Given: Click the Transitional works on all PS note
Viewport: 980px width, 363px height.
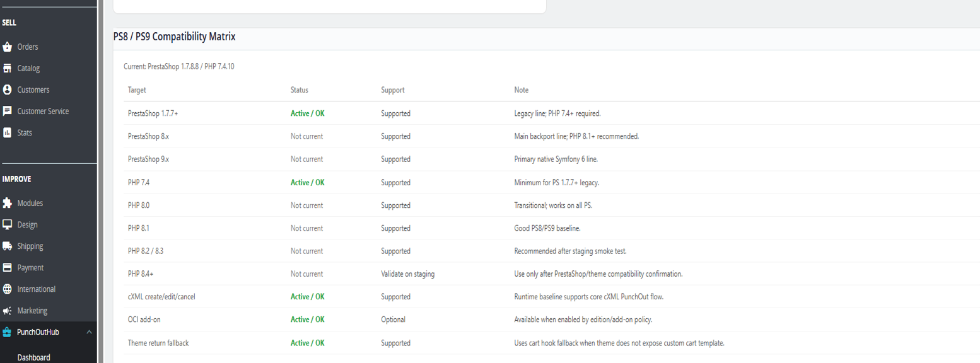Looking at the screenshot, I should click(554, 205).
